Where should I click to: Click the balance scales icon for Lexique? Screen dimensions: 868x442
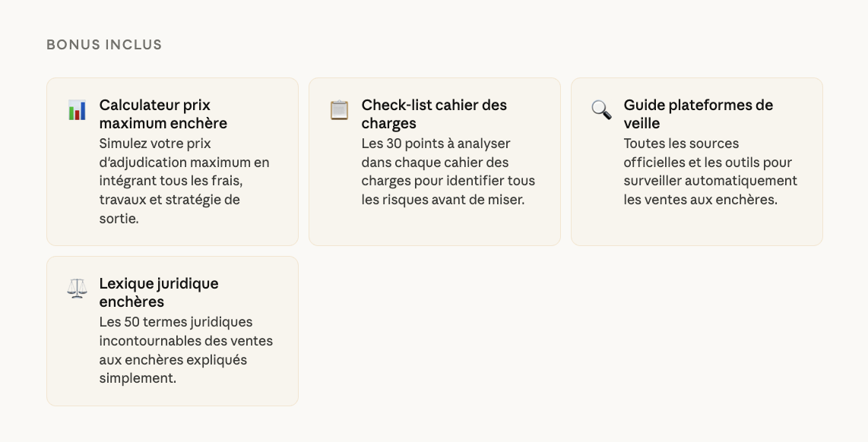click(x=77, y=289)
